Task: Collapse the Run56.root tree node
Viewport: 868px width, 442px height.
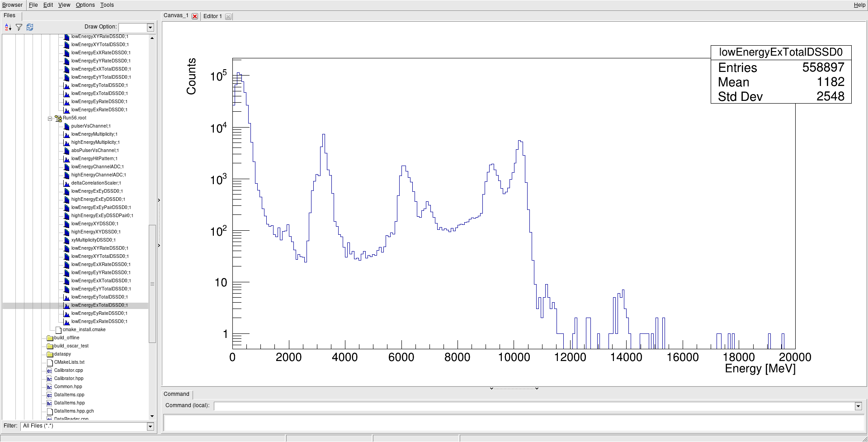Action: coord(50,119)
